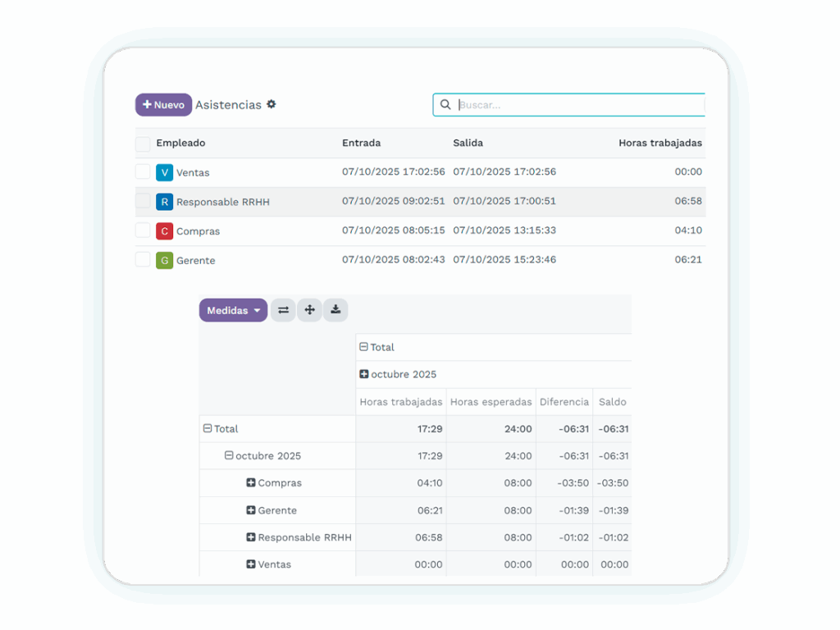Click the flip axis swap arrows icon

pyautogui.click(x=283, y=310)
